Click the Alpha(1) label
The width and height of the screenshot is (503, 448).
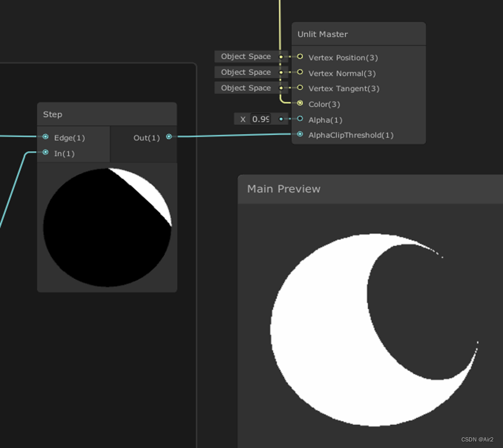tap(325, 120)
